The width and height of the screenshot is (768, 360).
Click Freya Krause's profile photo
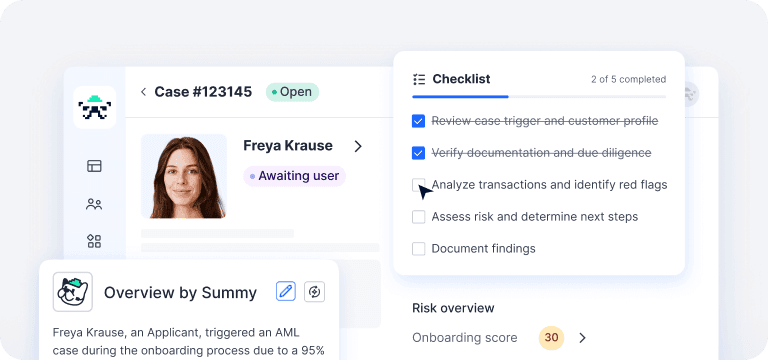click(x=184, y=176)
